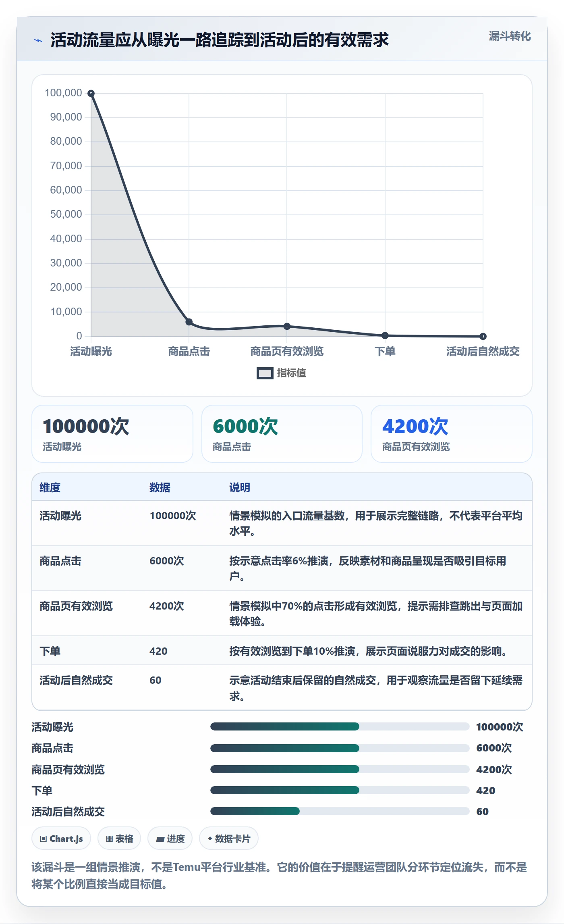Toggle the 指标值 legend swatch
The width and height of the screenshot is (564, 924).
[x=265, y=373]
